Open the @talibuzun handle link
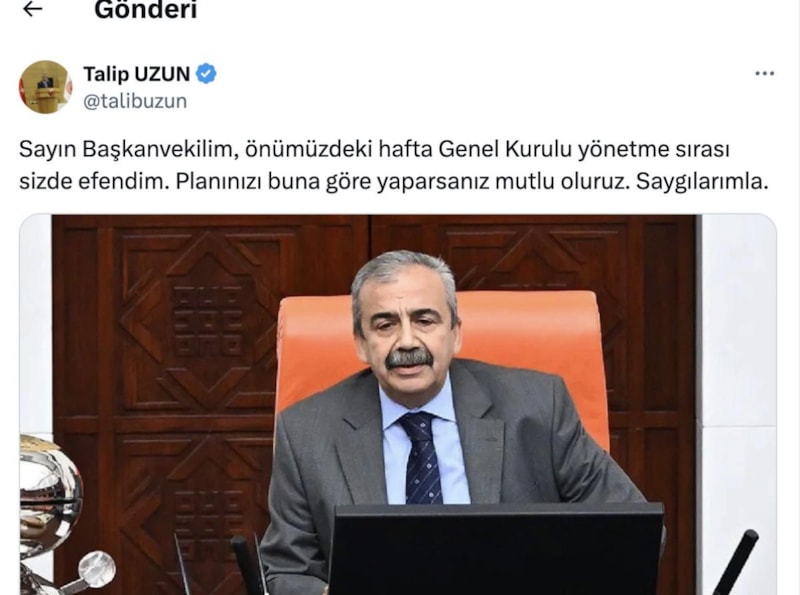Screen dimensions: 800x595 (x=135, y=101)
